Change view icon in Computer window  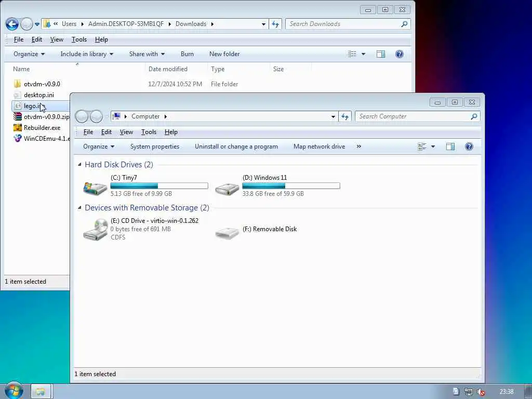pos(422,147)
